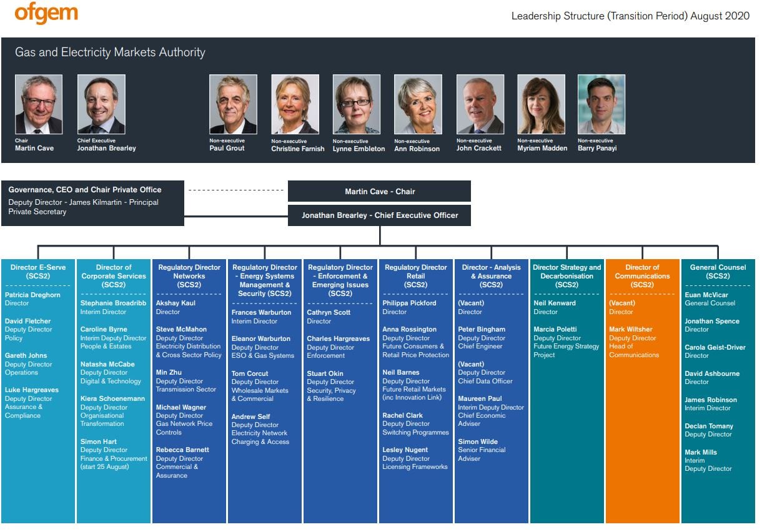This screenshot has width=767, height=532.
Task: Click the name 'Caroline Byrne'
Action: [x=104, y=330]
